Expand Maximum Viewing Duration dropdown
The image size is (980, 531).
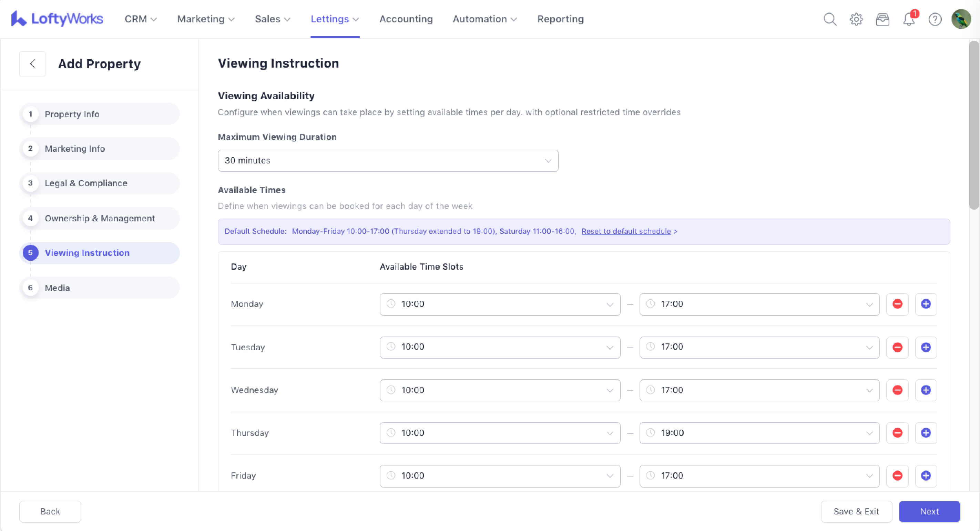(388, 161)
